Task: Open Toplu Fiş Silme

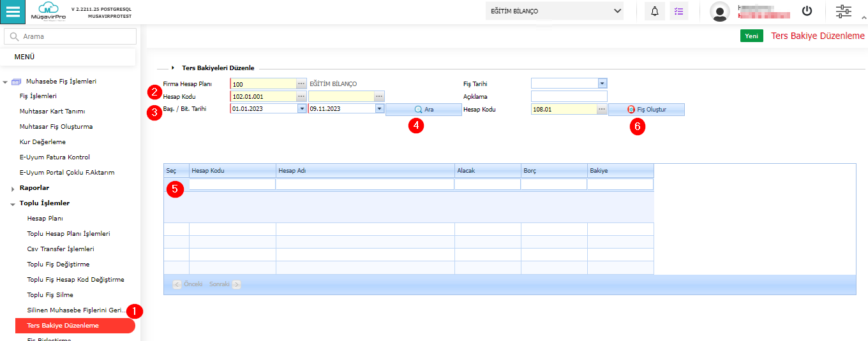Action: click(50, 294)
